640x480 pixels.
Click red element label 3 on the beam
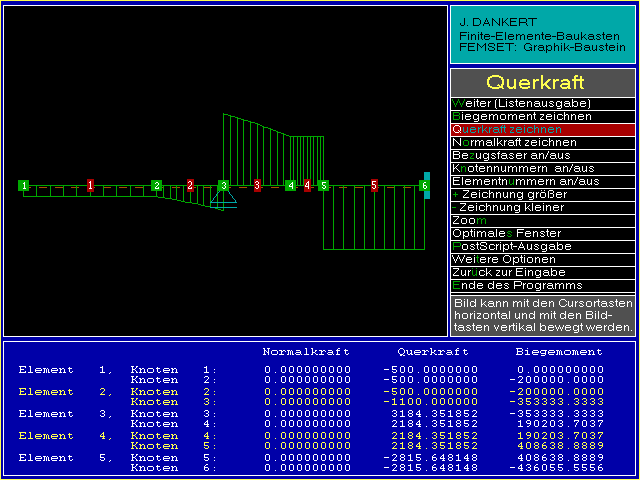click(x=257, y=185)
